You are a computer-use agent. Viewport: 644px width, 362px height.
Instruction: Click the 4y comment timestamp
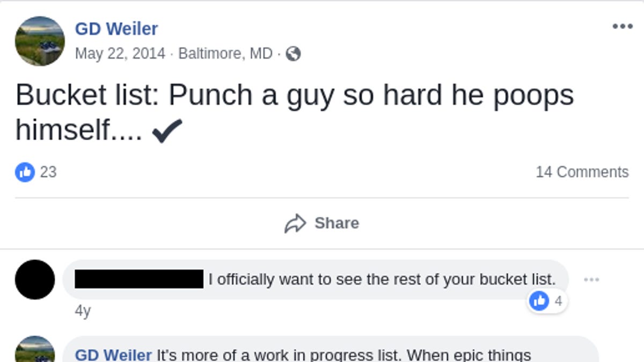click(x=83, y=312)
